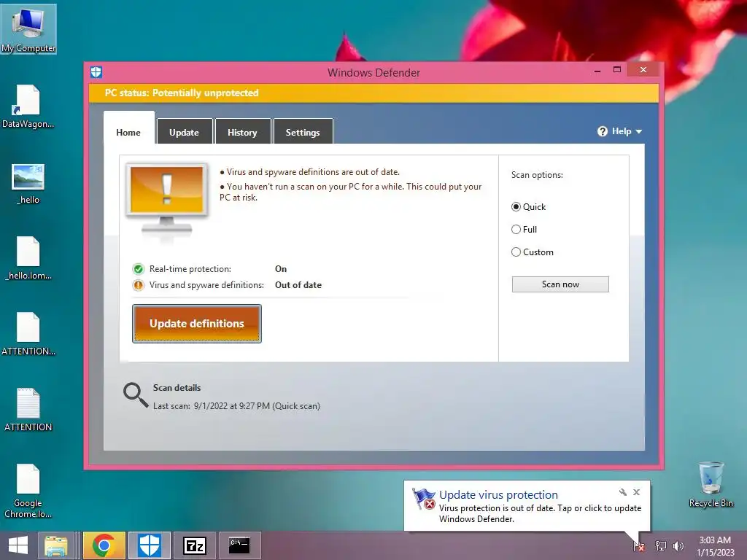Click the orange warning monitor status image

pyautogui.click(x=167, y=199)
